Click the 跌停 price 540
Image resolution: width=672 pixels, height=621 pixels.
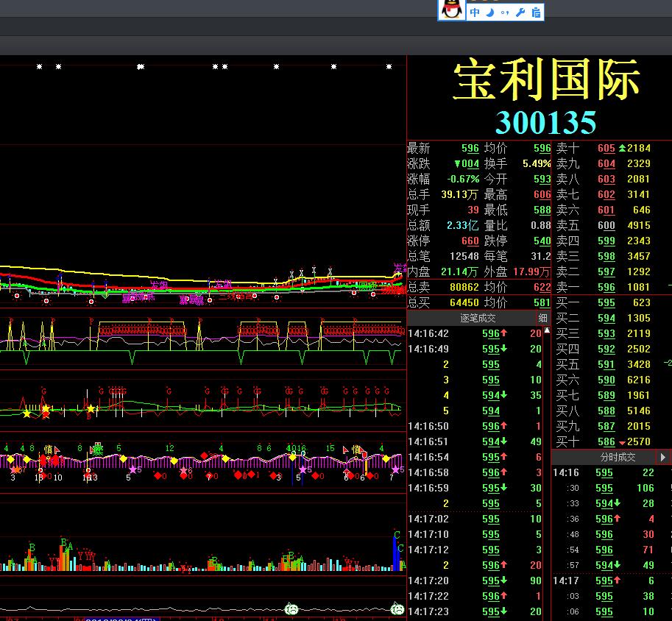542,241
